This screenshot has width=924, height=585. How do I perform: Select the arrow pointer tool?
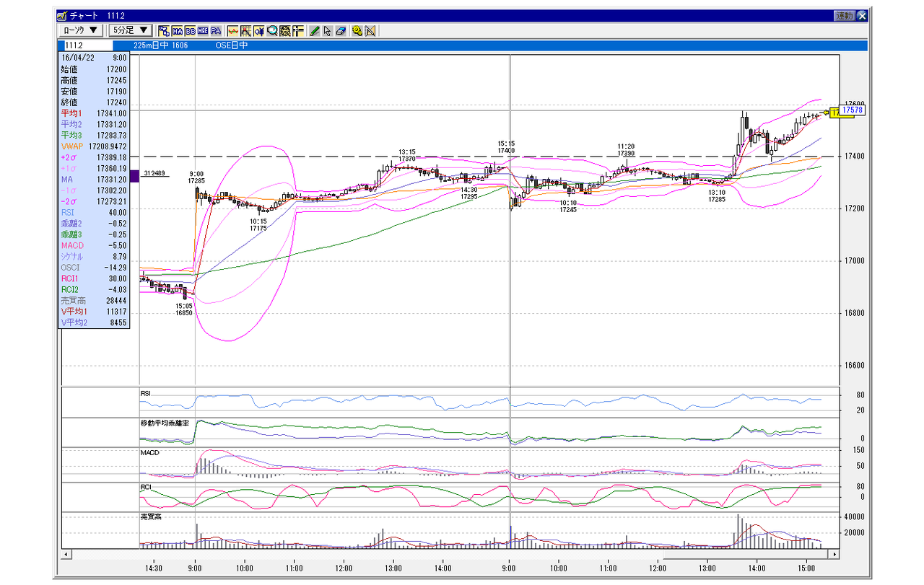327,30
